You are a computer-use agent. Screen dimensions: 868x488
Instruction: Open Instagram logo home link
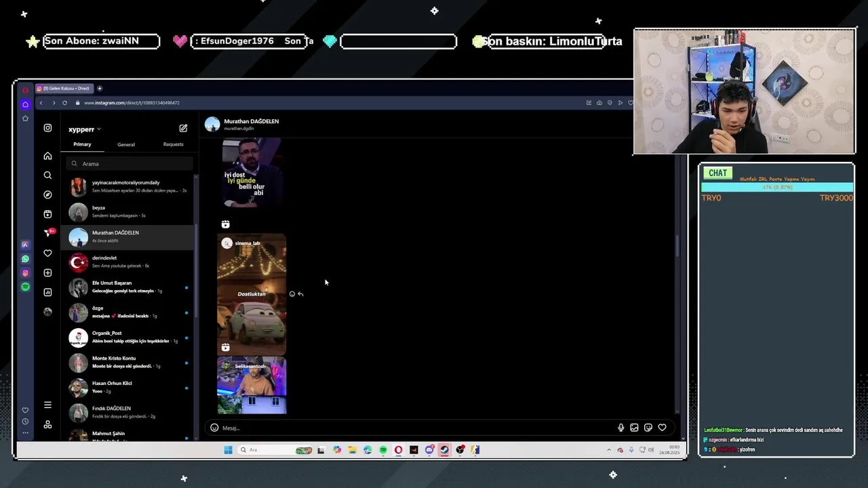[x=47, y=127]
